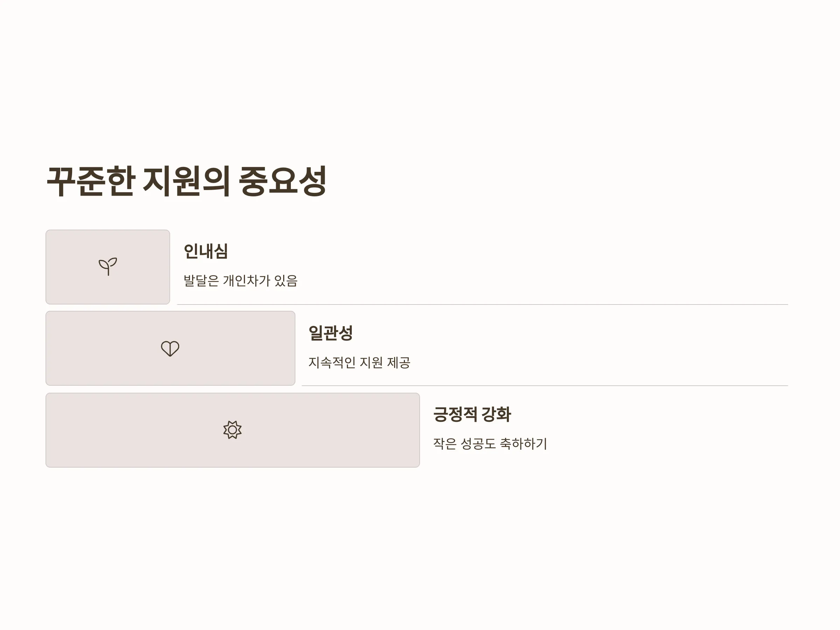Click the heart icon beside 일관성
Viewport: 840px width, 630px height.
click(x=170, y=348)
